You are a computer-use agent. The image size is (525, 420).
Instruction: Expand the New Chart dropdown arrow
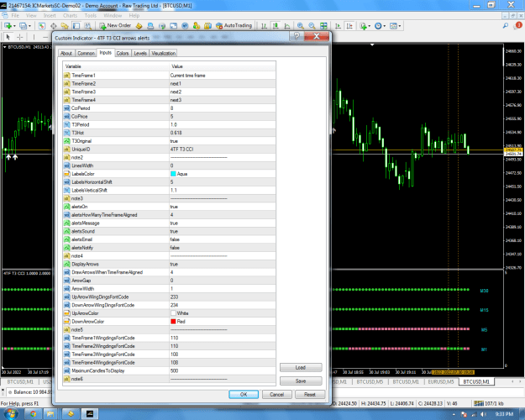point(14,26)
